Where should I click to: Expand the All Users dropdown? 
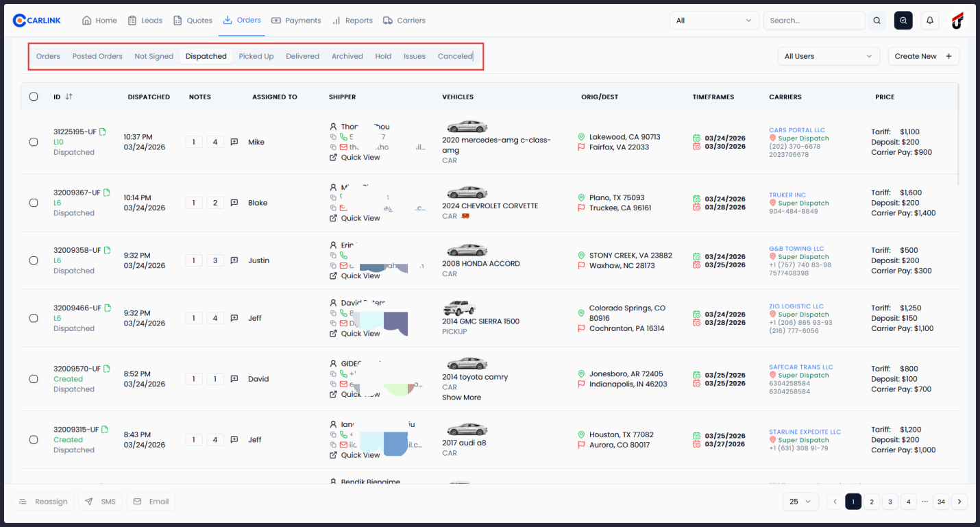coord(829,56)
